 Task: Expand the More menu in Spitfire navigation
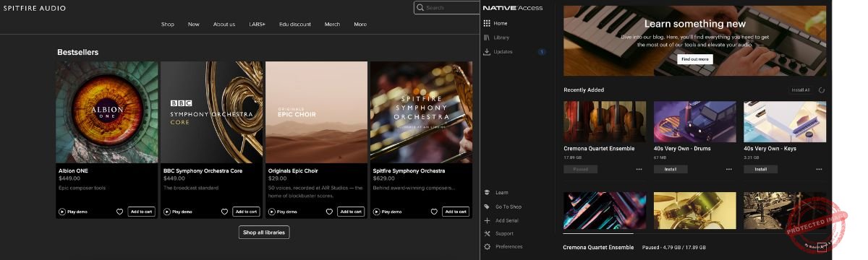(360, 24)
